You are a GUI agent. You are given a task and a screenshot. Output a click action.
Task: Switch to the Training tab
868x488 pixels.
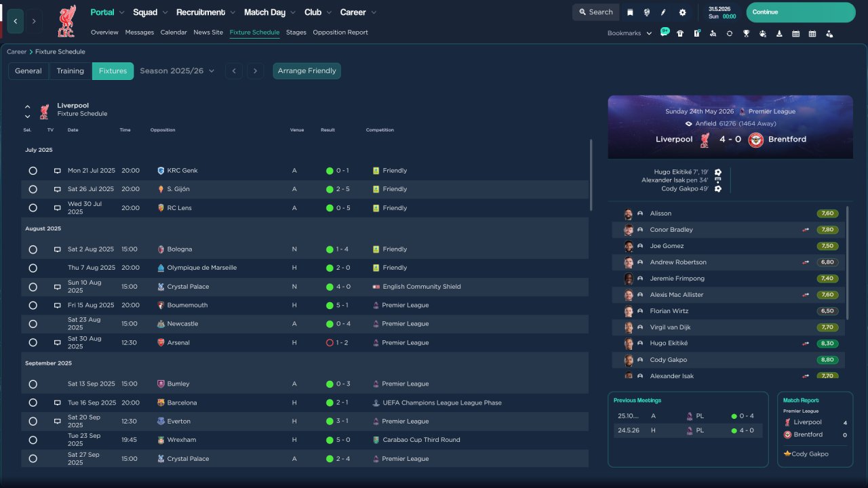(x=71, y=70)
